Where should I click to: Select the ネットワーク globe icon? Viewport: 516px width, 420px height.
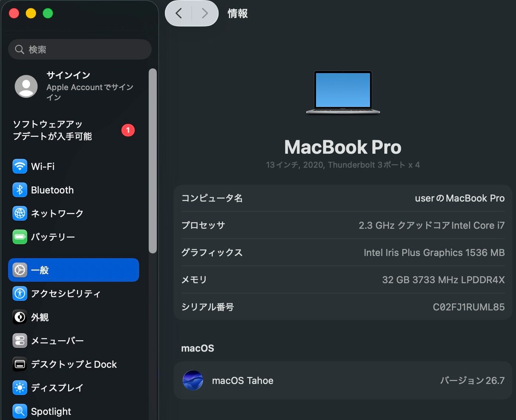20,214
